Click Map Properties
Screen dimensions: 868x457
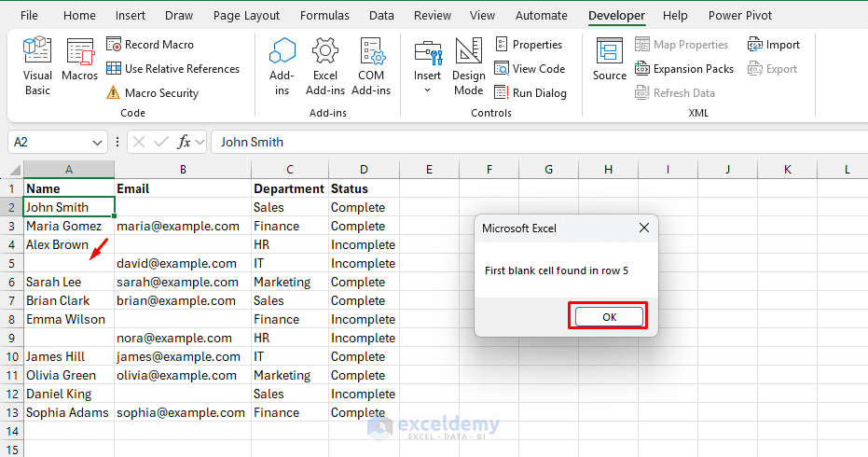[x=682, y=45]
